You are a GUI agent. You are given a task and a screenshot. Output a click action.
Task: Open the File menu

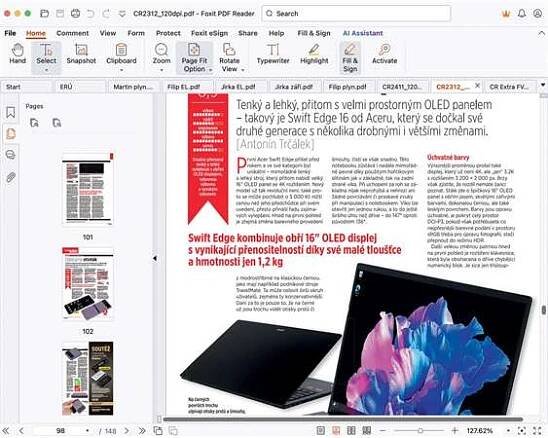(x=10, y=33)
